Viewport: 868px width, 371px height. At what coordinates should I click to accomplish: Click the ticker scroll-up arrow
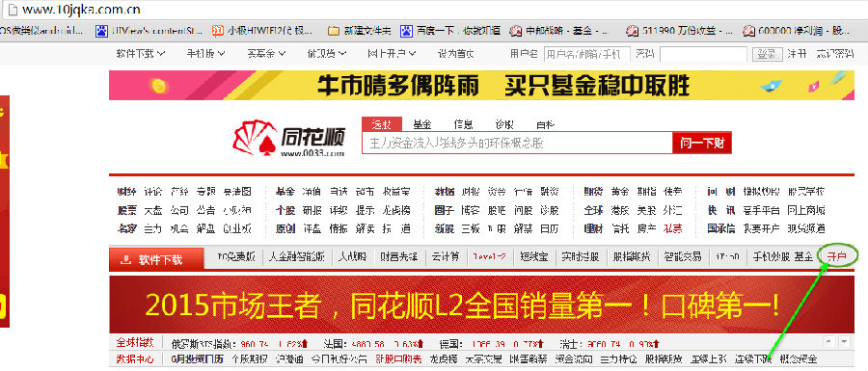[x=829, y=342]
